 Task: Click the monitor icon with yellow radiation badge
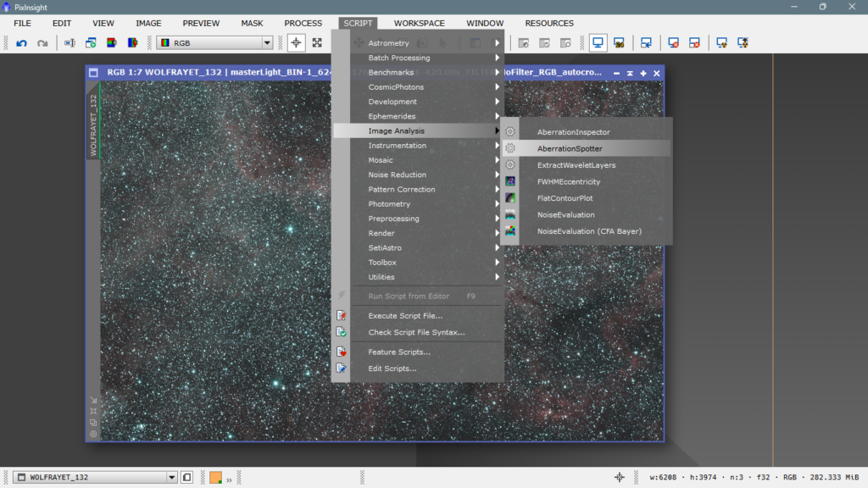(x=722, y=43)
